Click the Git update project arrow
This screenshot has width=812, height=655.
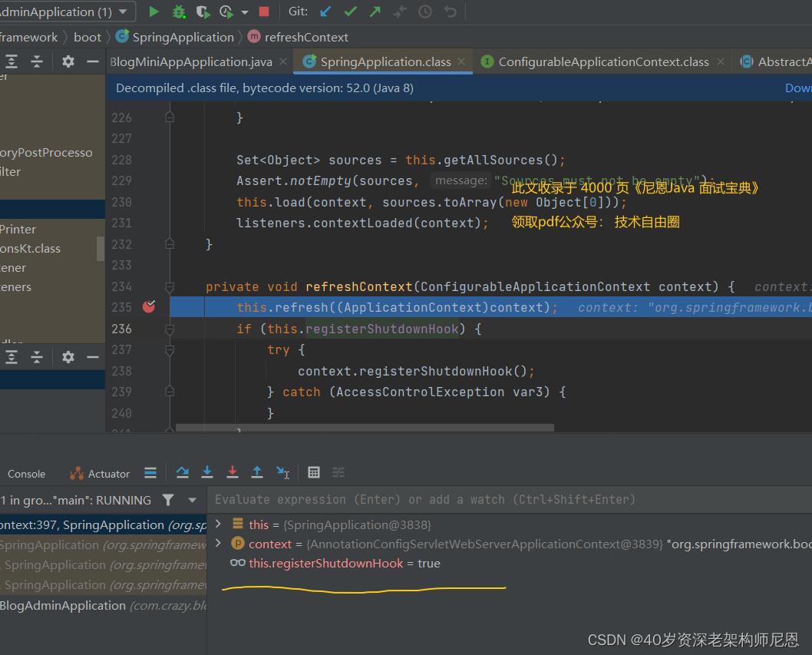pos(325,12)
